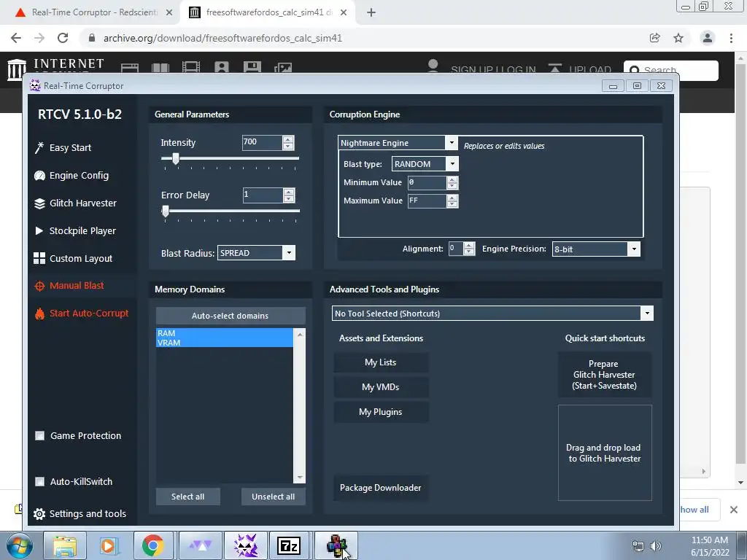Click Auto-select domains button

[230, 316]
